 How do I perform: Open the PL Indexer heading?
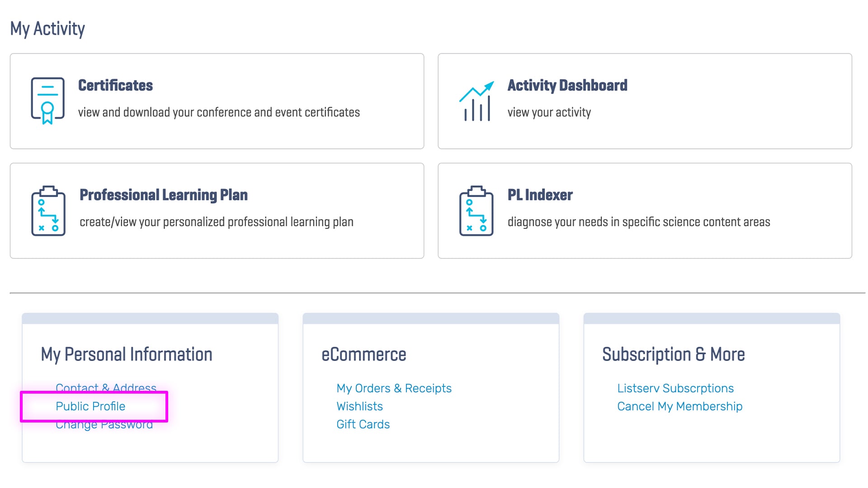point(540,195)
